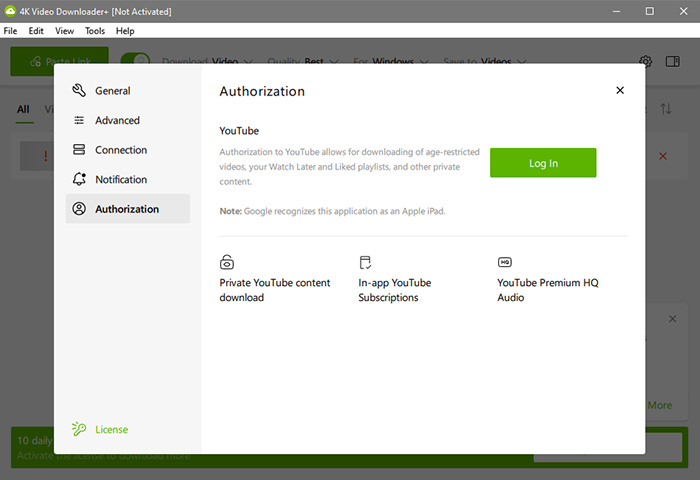Expand the For Windows dropdown
This screenshot has height=480, width=700.
tap(391, 61)
